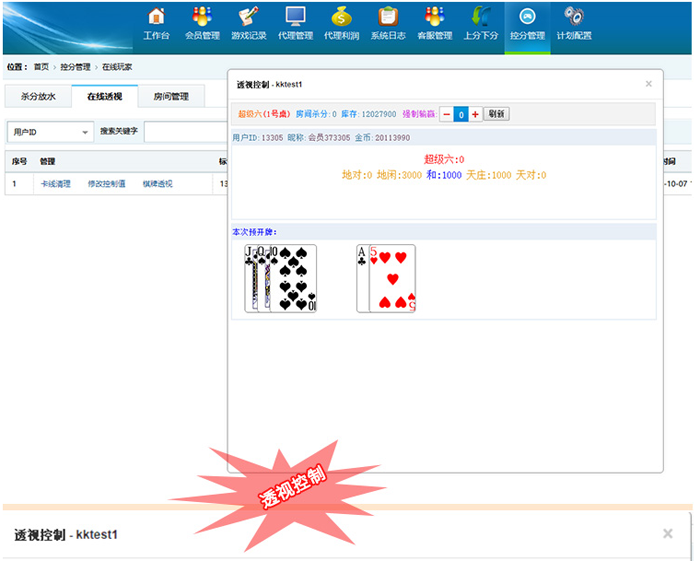700x561 pixels.
Task: Click the 卡线清理 link in row 1
Action: tap(55, 184)
